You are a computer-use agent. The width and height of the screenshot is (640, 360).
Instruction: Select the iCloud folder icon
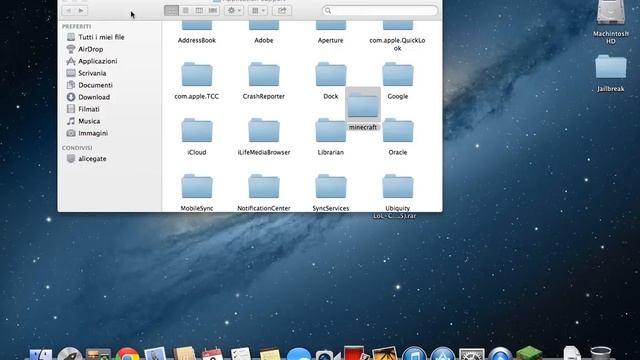click(197, 131)
